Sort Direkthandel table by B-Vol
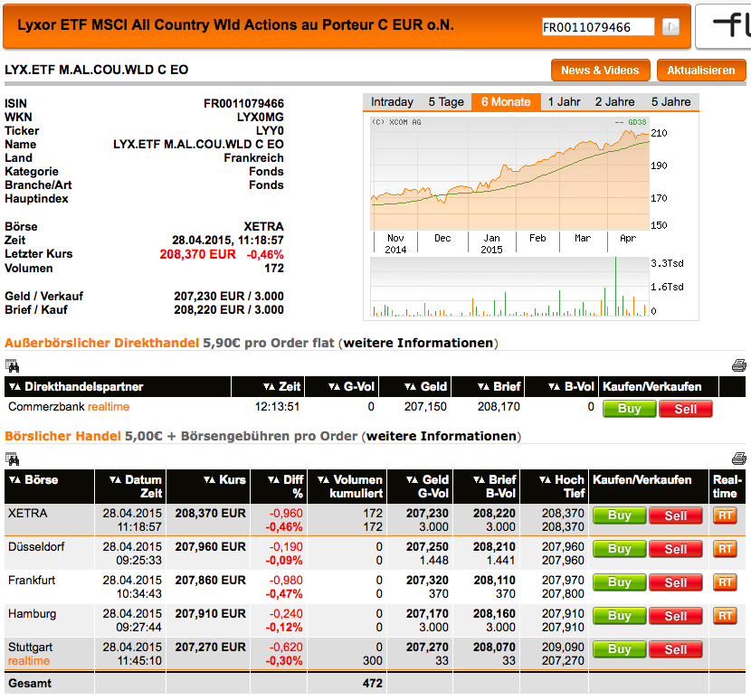Viewport: 751px width, 700px height. tap(554, 387)
